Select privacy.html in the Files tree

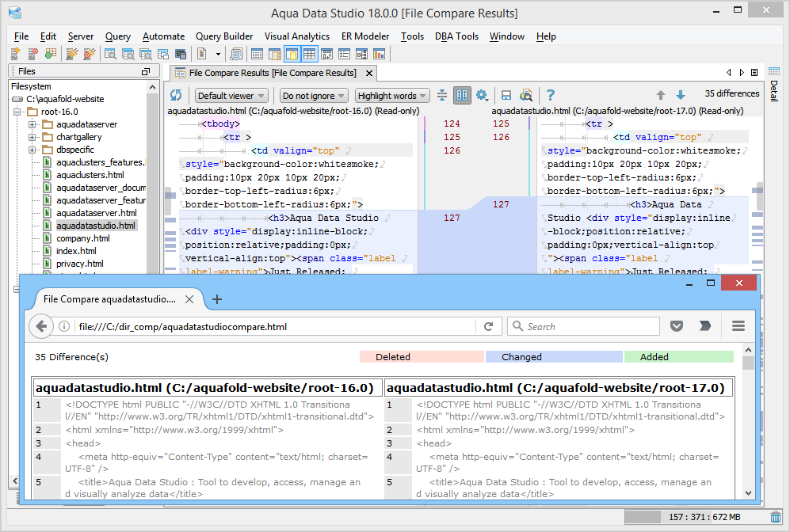79,264
